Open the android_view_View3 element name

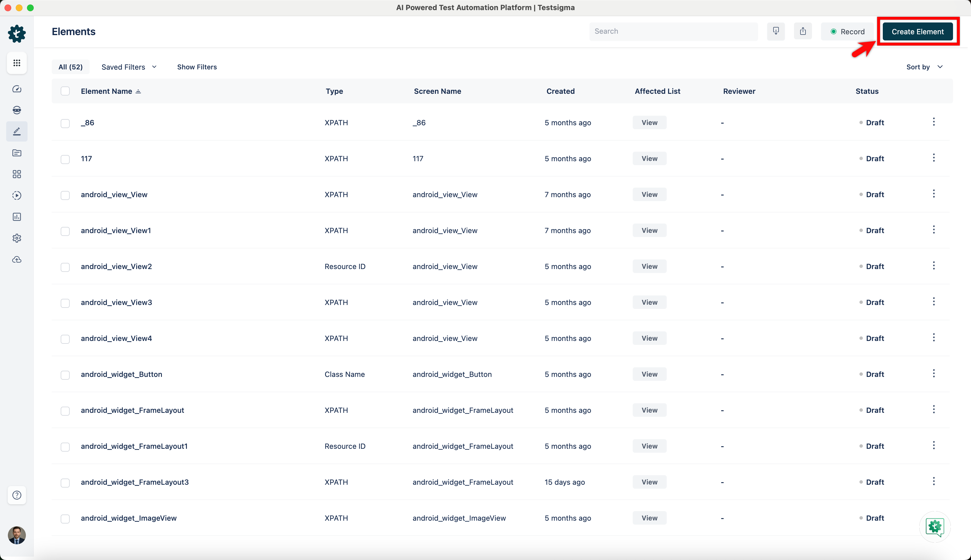(116, 302)
